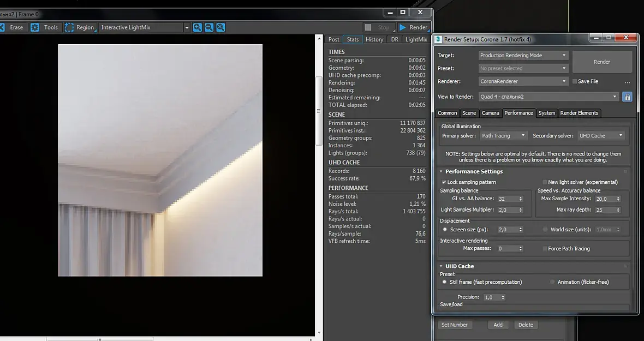
Task: Fit image with zoom reset icon
Action: [220, 27]
